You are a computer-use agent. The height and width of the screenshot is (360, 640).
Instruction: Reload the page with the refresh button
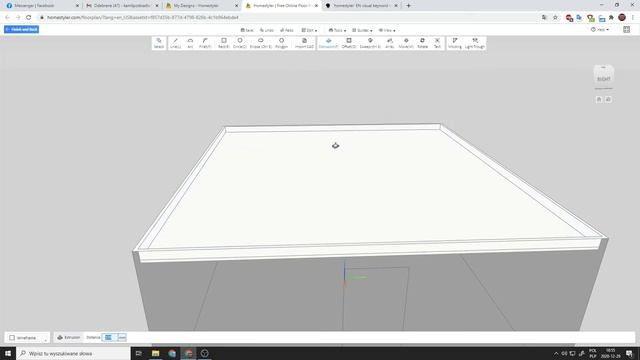pos(29,18)
